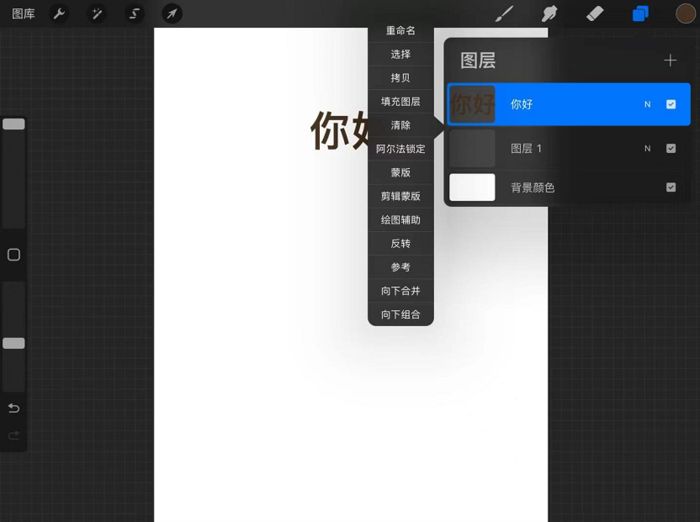
Task: Open the brown active color picker
Action: coord(685,14)
